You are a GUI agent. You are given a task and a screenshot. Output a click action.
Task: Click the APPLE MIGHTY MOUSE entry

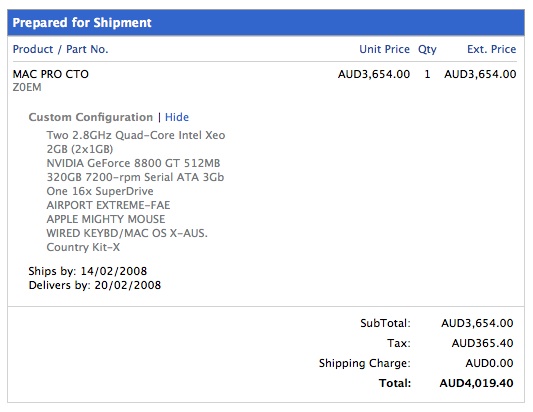tap(106, 219)
